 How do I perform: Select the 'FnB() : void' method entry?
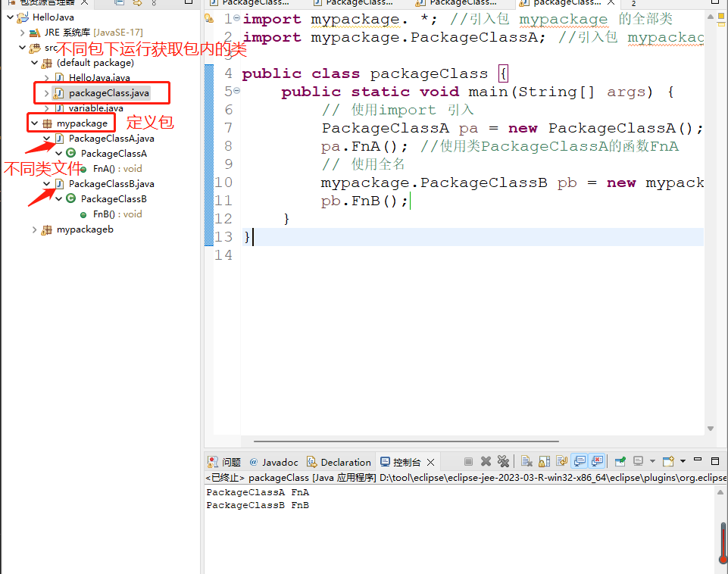tap(117, 214)
